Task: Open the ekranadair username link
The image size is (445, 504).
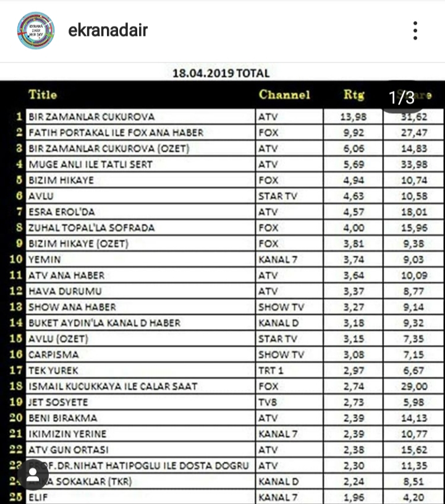Action: click(x=108, y=30)
